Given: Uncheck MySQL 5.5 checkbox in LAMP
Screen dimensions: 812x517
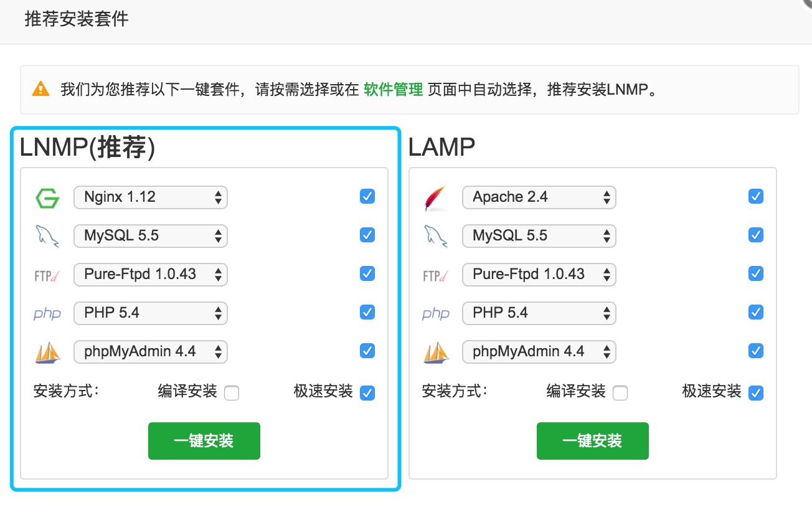Looking at the screenshot, I should pyautogui.click(x=756, y=235).
